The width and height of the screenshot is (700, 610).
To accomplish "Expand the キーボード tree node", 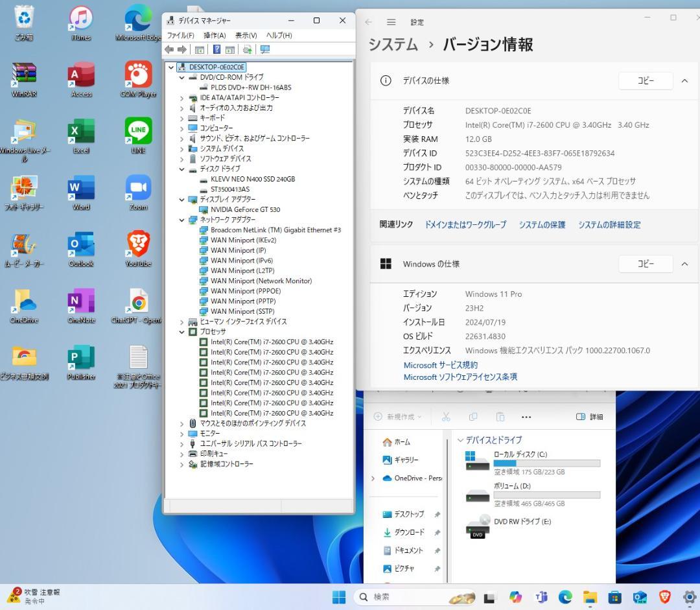I will tap(182, 118).
